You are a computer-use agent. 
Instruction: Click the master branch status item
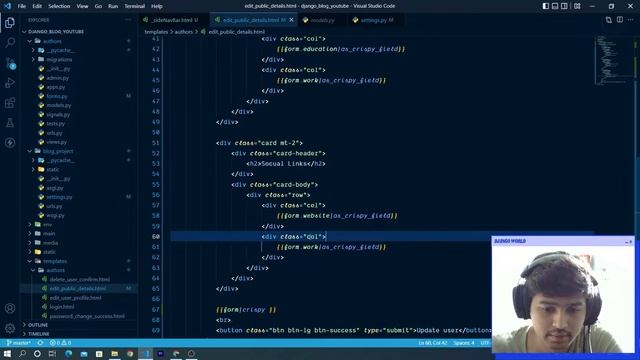pyautogui.click(x=19, y=343)
